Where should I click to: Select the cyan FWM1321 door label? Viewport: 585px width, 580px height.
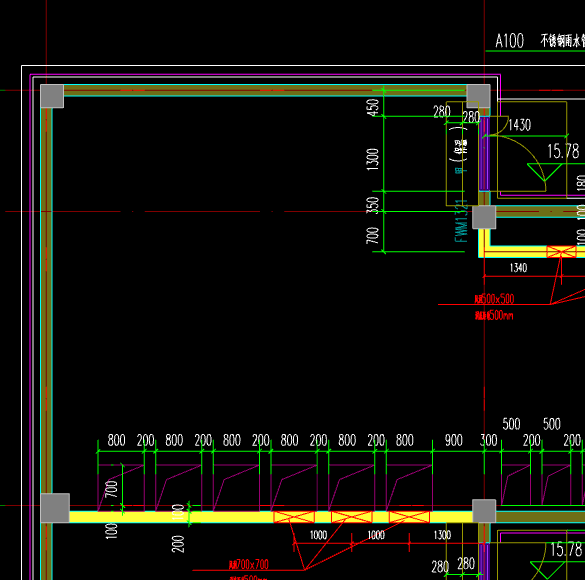point(461,221)
